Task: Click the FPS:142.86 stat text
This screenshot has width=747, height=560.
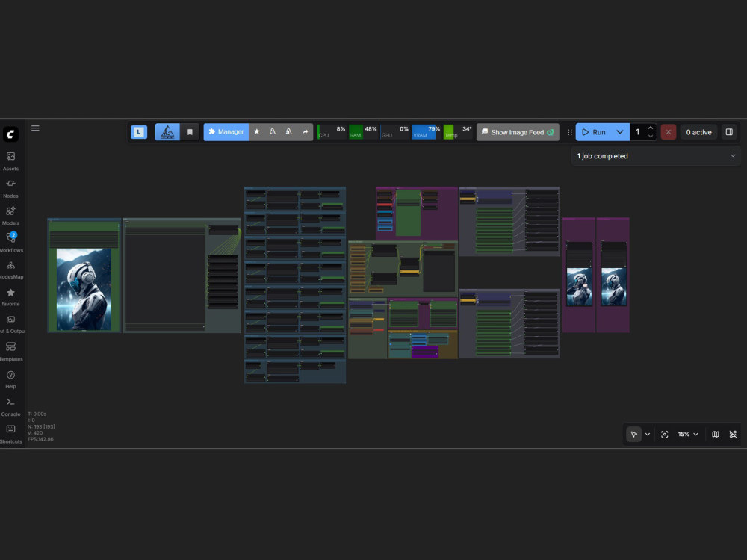Action: (x=40, y=439)
